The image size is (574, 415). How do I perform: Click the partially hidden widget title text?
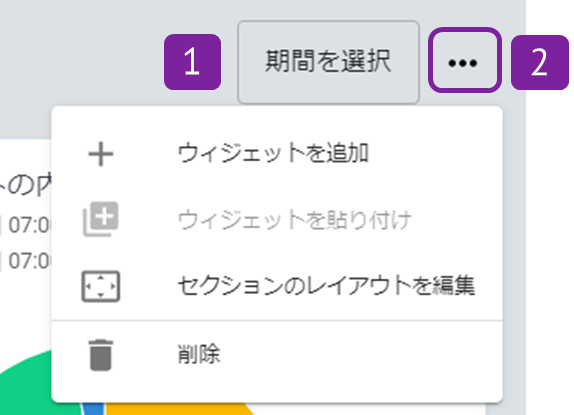(x=26, y=186)
